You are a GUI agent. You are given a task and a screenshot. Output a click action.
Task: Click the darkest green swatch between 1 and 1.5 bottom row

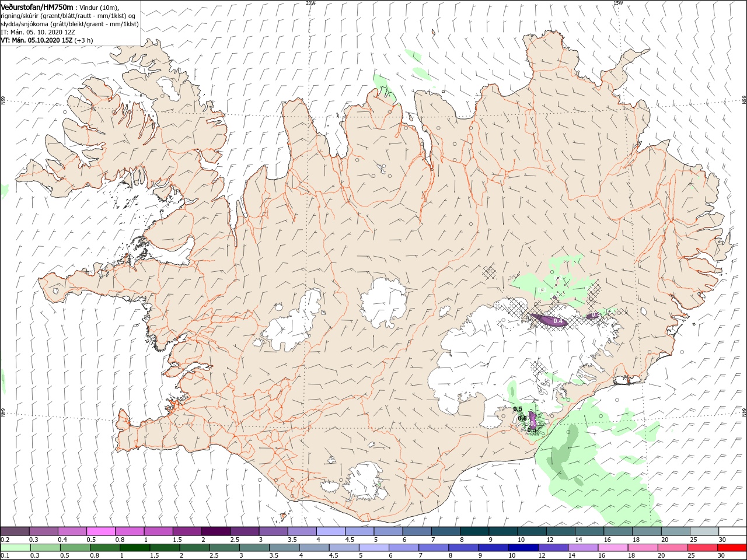[x=134, y=548]
